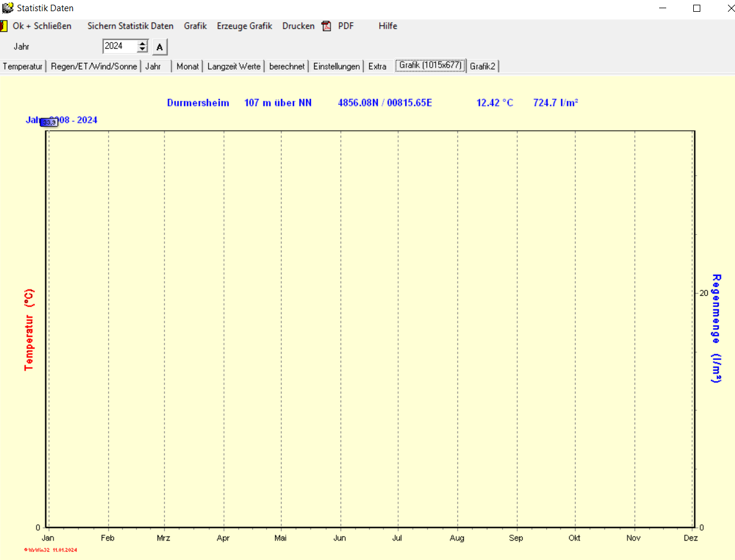Switch to the Grafik2 tab
Image resolution: width=735 pixels, height=560 pixels.
pyautogui.click(x=483, y=66)
